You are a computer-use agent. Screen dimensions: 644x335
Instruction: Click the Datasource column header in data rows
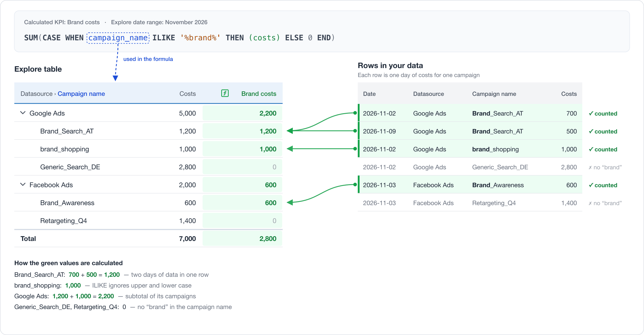428,94
